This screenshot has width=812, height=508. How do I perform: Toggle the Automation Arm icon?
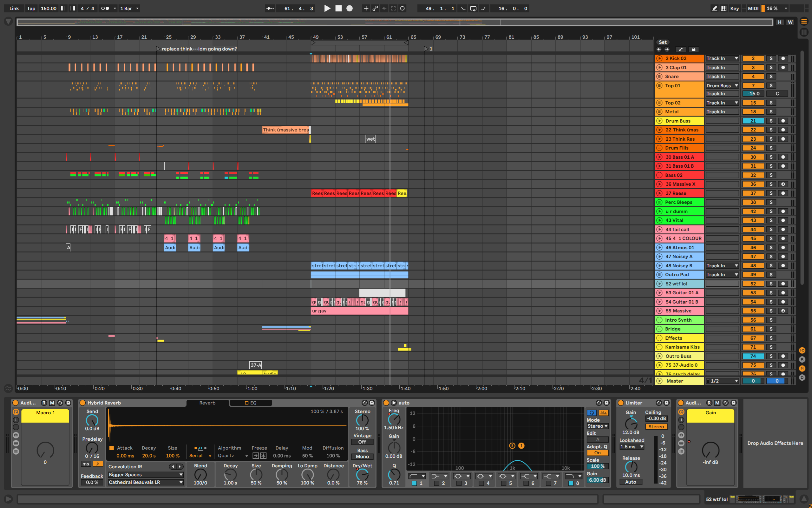click(375, 8)
